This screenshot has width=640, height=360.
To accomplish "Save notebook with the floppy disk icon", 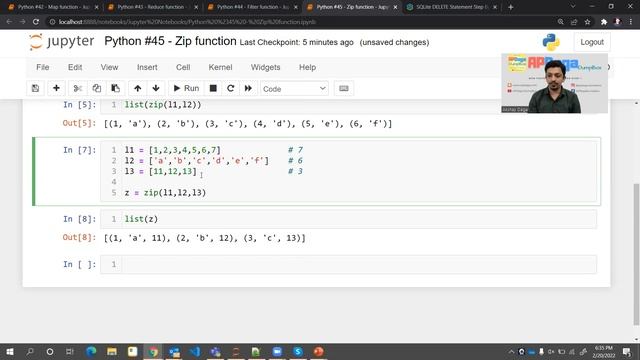I will coord(36,88).
